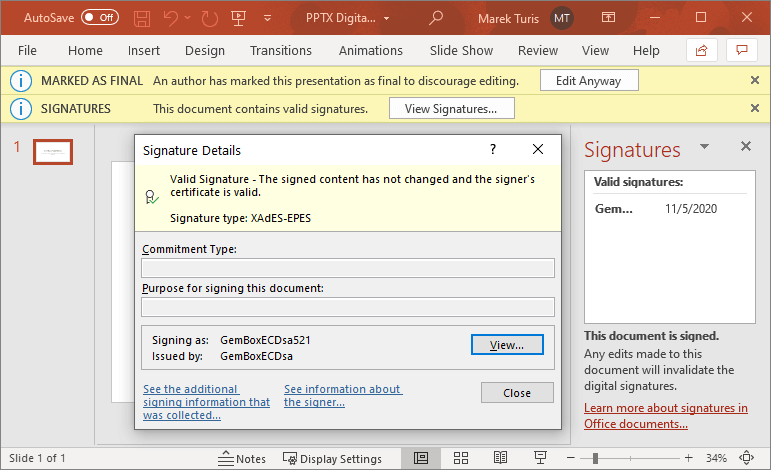Image resolution: width=771 pixels, height=470 pixels.
Task: Open the Transitions tab
Action: (x=281, y=51)
